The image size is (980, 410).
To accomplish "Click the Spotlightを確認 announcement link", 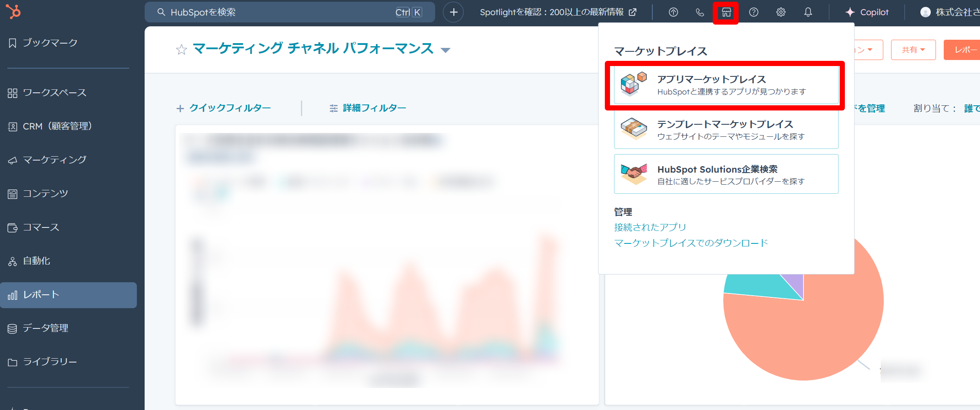I will coord(552,12).
